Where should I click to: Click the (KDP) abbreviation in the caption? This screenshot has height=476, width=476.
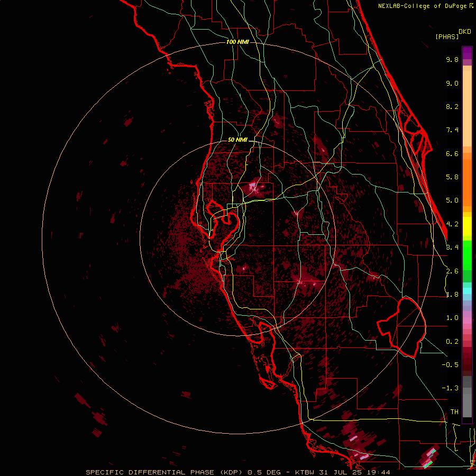tap(232, 472)
